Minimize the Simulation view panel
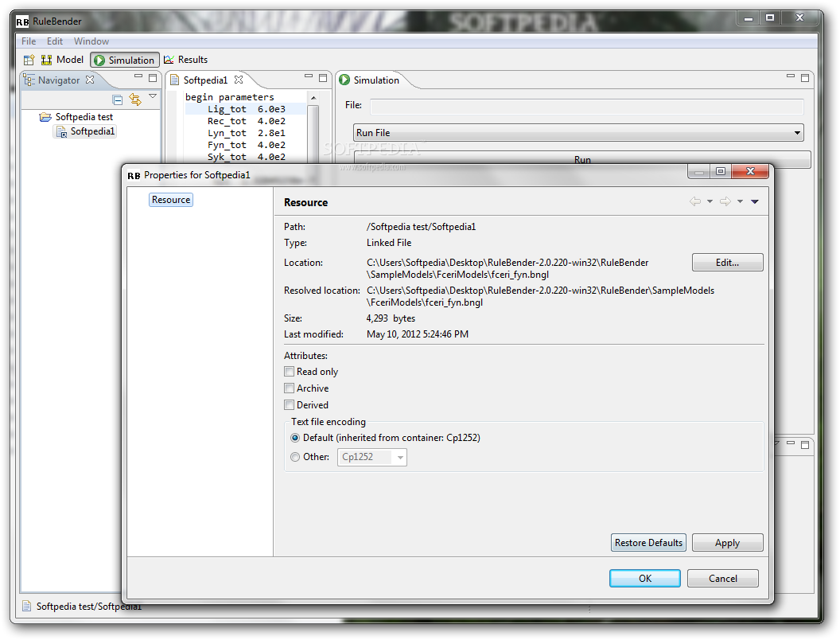Image resolution: width=840 pixels, height=640 pixels. [x=791, y=76]
